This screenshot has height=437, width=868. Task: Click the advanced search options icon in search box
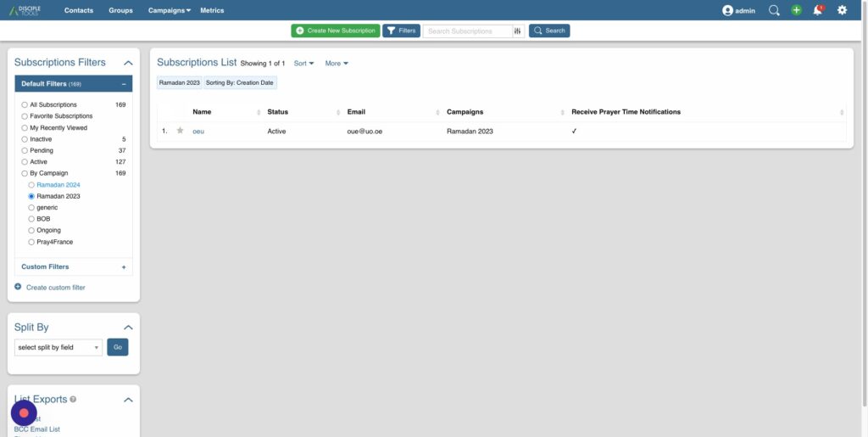[517, 31]
